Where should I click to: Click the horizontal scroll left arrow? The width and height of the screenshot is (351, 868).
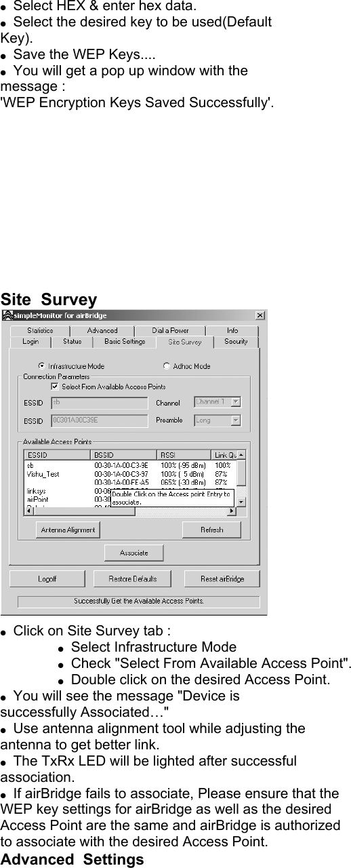29,511
